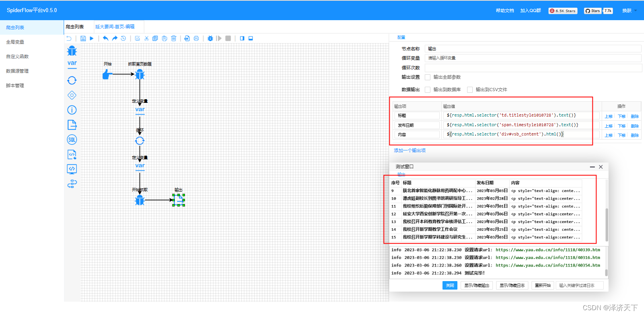Click 显示/隐藏输出 button
This screenshot has height=315, width=644.
pos(477,285)
